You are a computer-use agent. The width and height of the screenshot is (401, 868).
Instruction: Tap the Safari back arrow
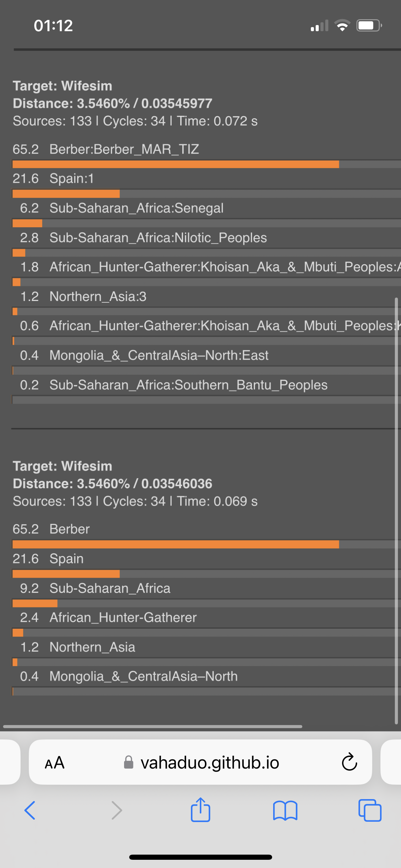(30, 810)
